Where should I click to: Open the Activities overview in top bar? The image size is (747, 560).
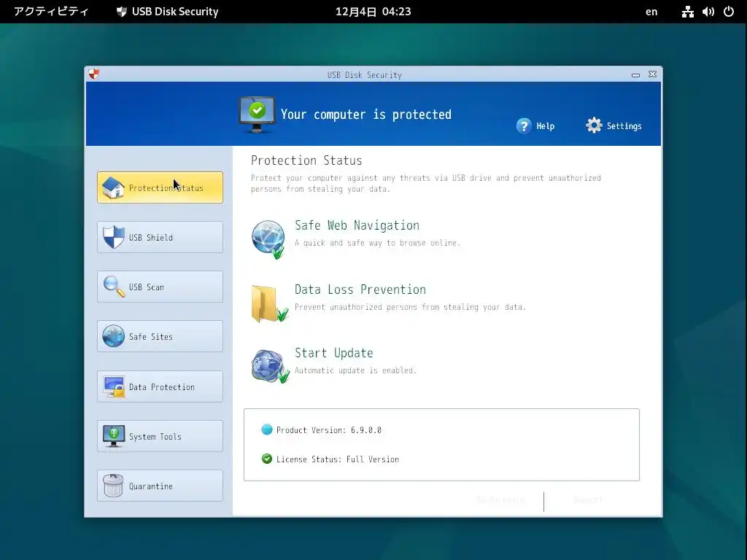click(51, 12)
